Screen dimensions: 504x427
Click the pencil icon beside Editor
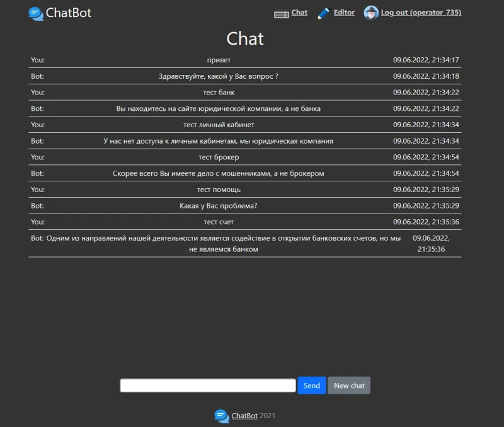click(324, 13)
